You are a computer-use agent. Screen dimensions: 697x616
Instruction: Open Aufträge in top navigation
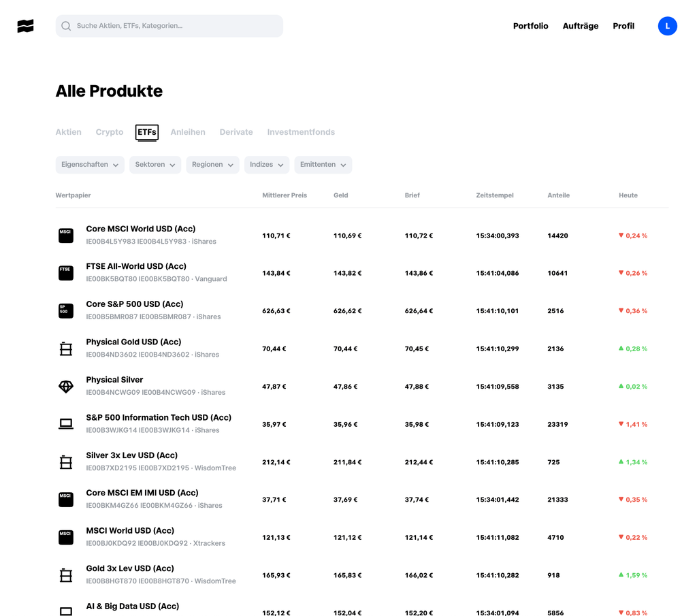coord(580,26)
